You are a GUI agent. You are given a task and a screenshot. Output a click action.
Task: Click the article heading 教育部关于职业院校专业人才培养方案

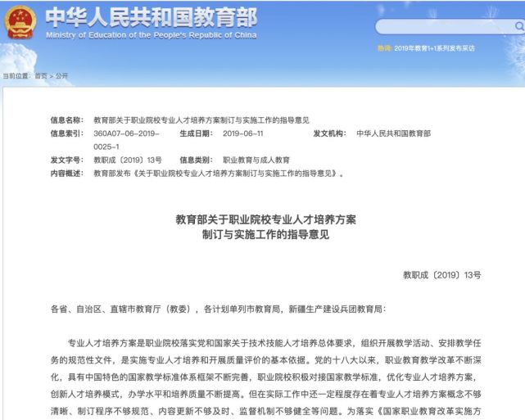click(x=265, y=220)
